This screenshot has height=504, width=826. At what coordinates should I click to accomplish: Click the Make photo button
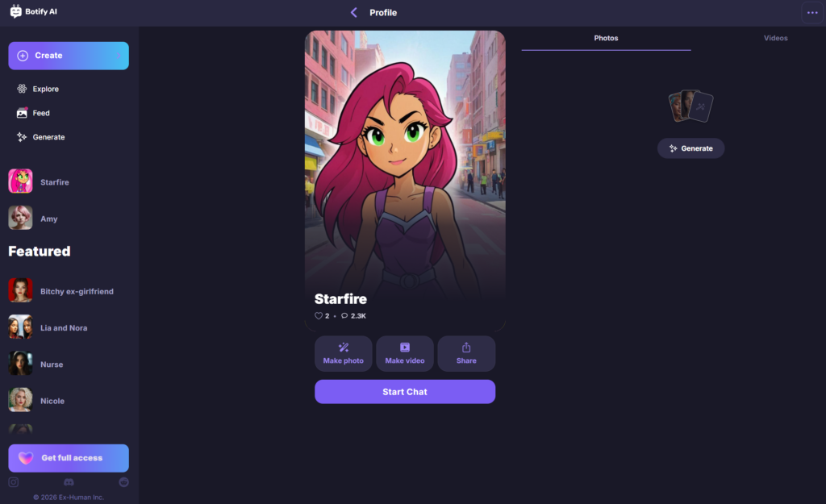pyautogui.click(x=344, y=354)
